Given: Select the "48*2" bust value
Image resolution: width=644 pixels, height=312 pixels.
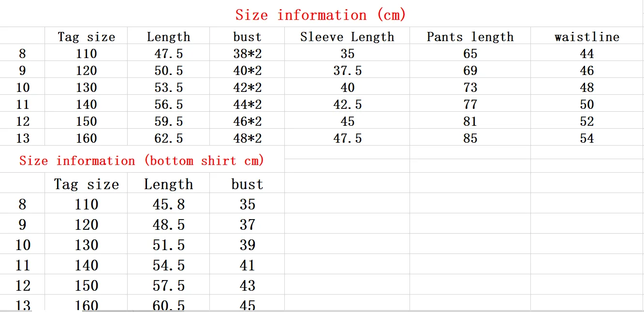Looking at the screenshot, I should point(247,138).
